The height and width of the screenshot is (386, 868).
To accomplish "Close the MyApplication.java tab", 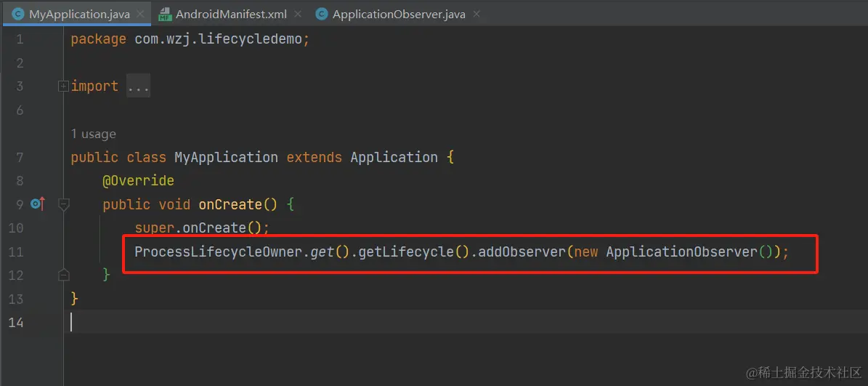I will click(x=140, y=15).
